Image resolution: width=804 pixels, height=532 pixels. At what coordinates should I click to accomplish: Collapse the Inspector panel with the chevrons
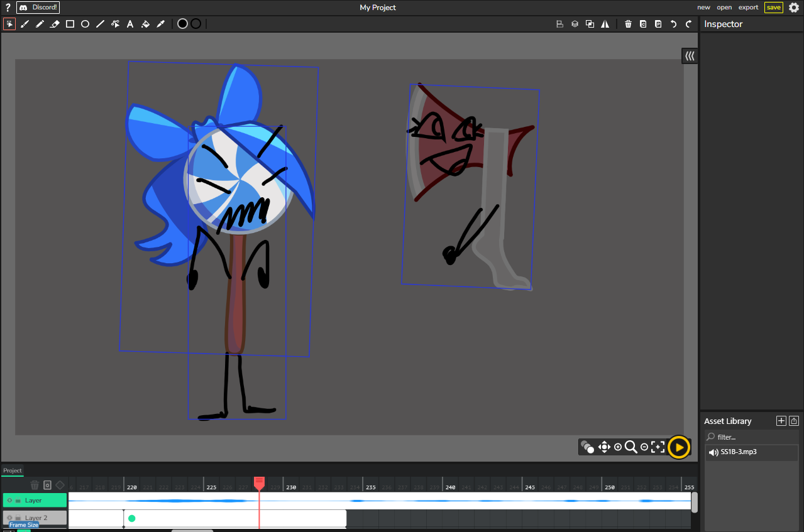(x=690, y=56)
